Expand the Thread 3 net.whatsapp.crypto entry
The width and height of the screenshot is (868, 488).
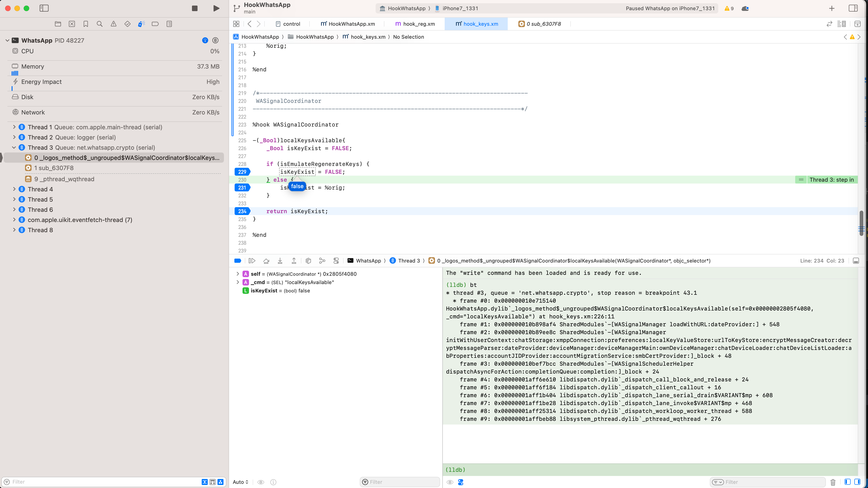[13, 147]
